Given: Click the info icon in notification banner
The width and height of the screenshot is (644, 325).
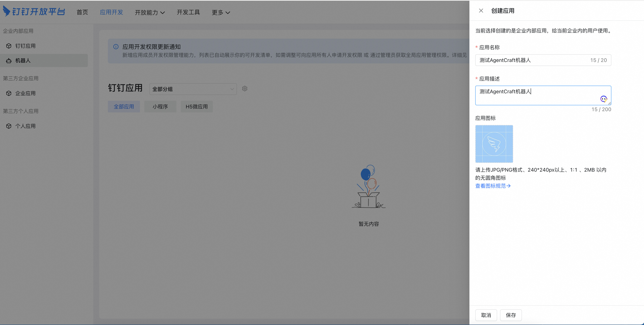Looking at the screenshot, I should [x=116, y=47].
